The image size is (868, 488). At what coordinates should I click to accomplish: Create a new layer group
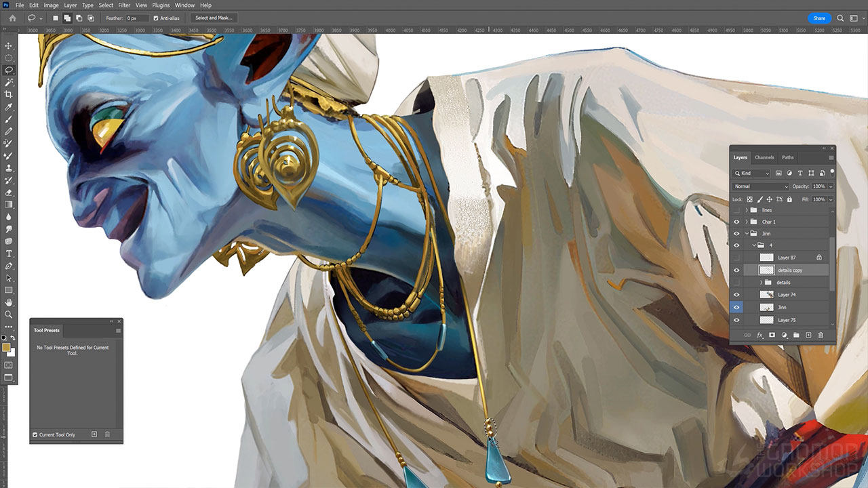796,335
